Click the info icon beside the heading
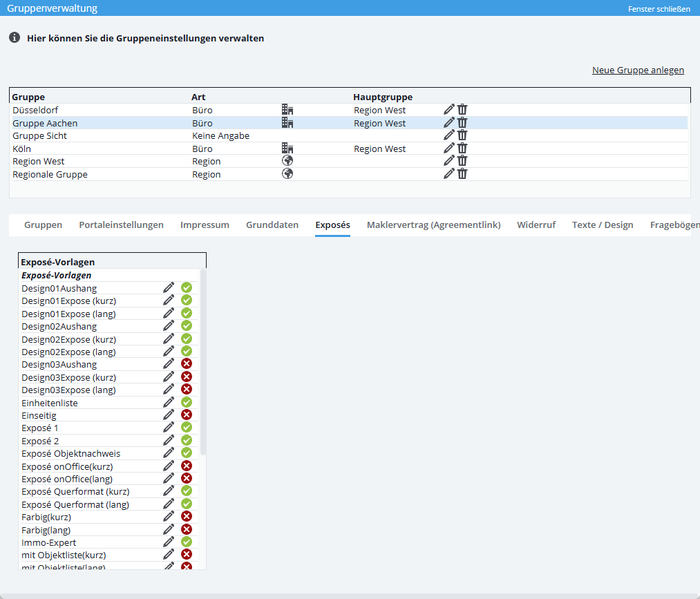The height and width of the screenshot is (599, 700). pyautogui.click(x=15, y=37)
